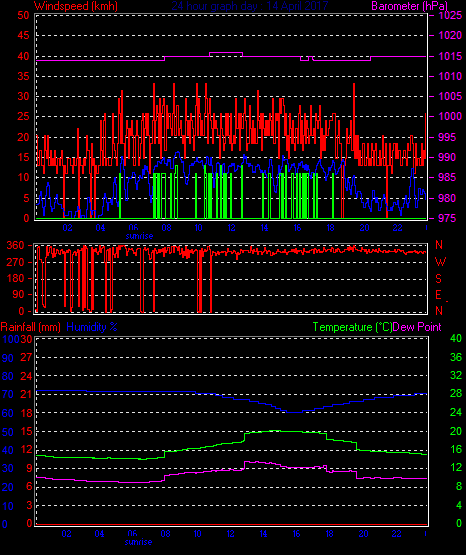This screenshot has height=555, width=466.
Task: Click the 12 hour tick on wind chart
Action: tap(231, 228)
